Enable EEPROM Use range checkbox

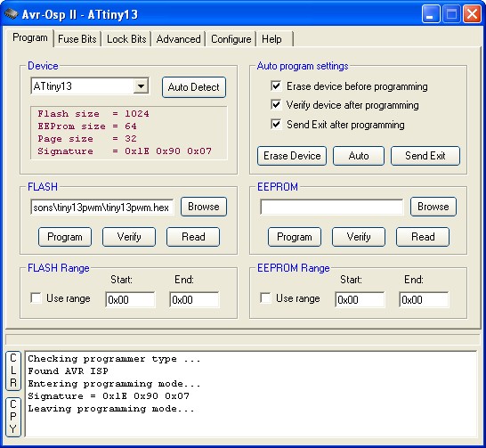coord(265,298)
